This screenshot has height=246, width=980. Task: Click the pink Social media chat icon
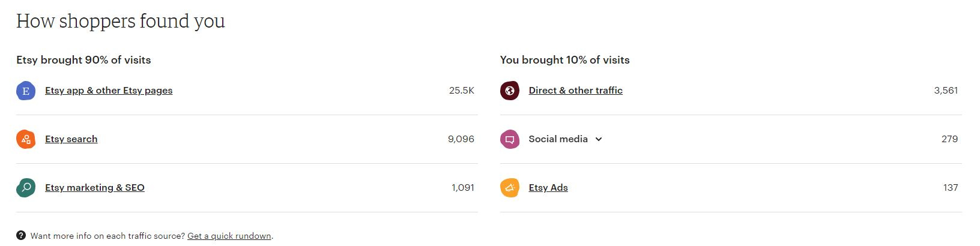510,139
